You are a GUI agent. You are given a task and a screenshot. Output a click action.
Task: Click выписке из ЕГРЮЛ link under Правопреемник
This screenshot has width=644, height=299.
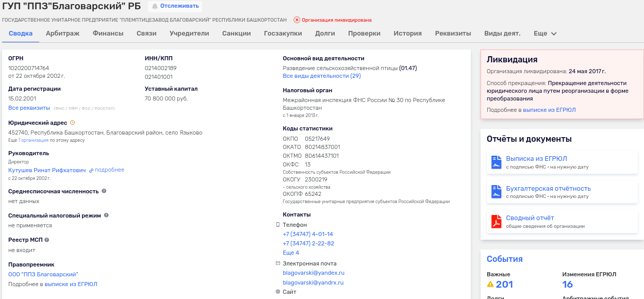[71, 284]
